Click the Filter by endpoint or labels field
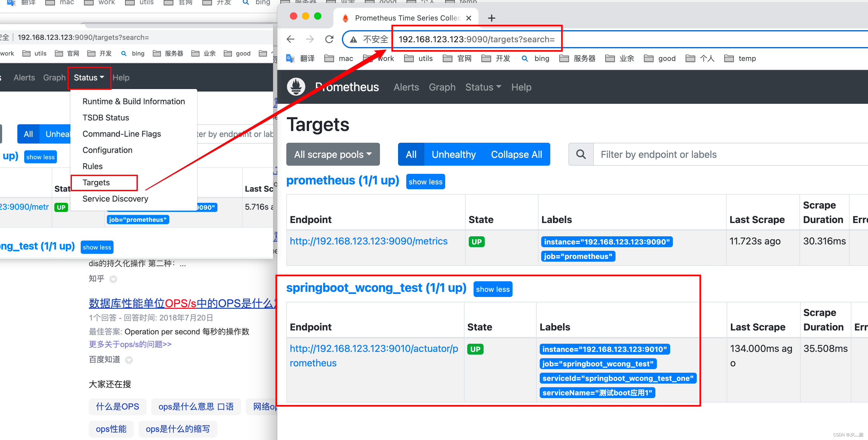The height and width of the screenshot is (440, 868). [731, 155]
